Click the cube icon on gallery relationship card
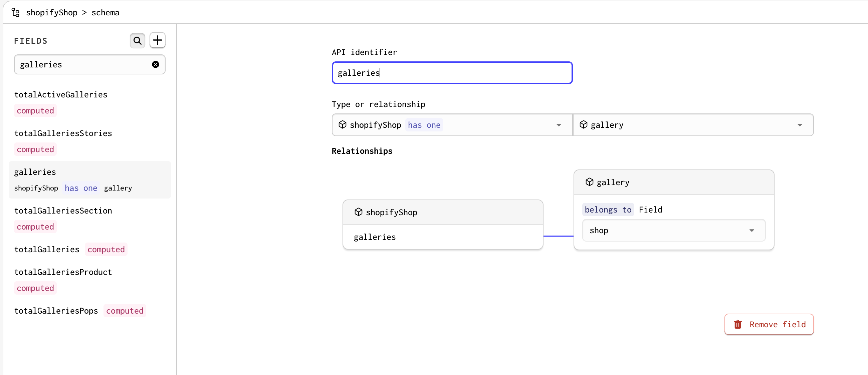This screenshot has height=375, width=868. [x=589, y=182]
